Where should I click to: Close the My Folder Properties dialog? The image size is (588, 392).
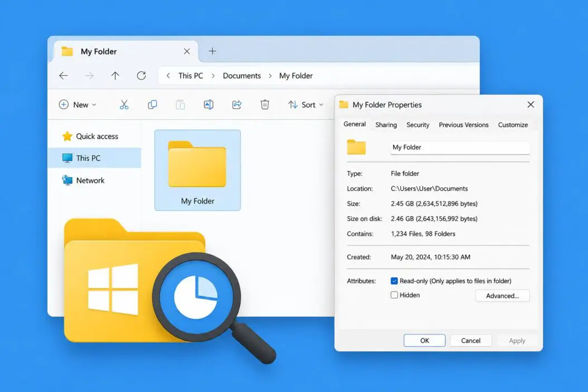531,105
